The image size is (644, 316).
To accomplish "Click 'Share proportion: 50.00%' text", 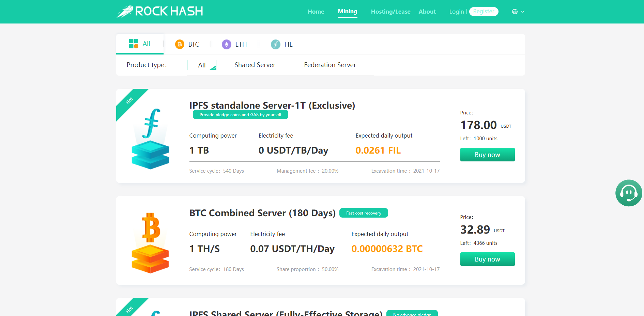I will pyautogui.click(x=308, y=269).
